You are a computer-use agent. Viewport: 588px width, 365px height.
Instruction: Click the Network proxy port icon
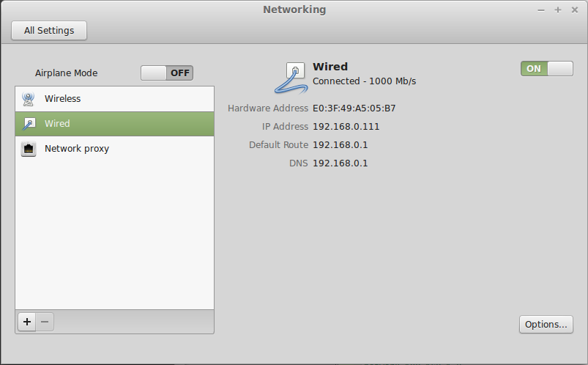(29, 149)
